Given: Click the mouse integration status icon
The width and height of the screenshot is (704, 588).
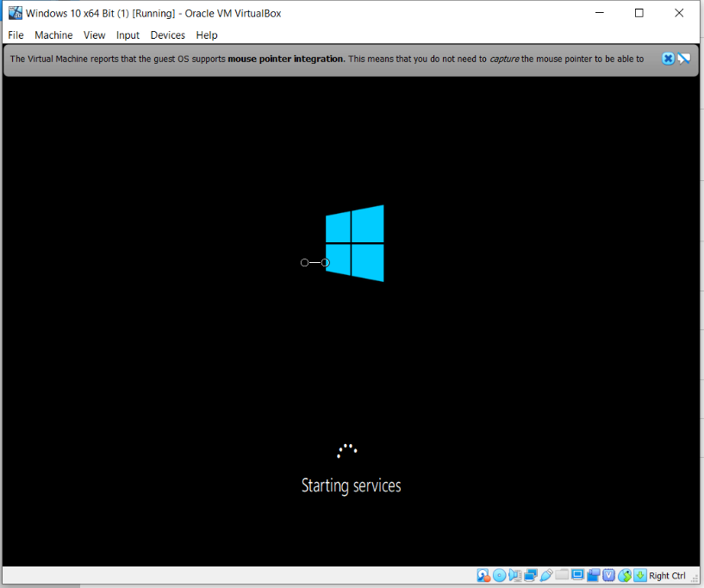Looking at the screenshot, I should pos(624,575).
